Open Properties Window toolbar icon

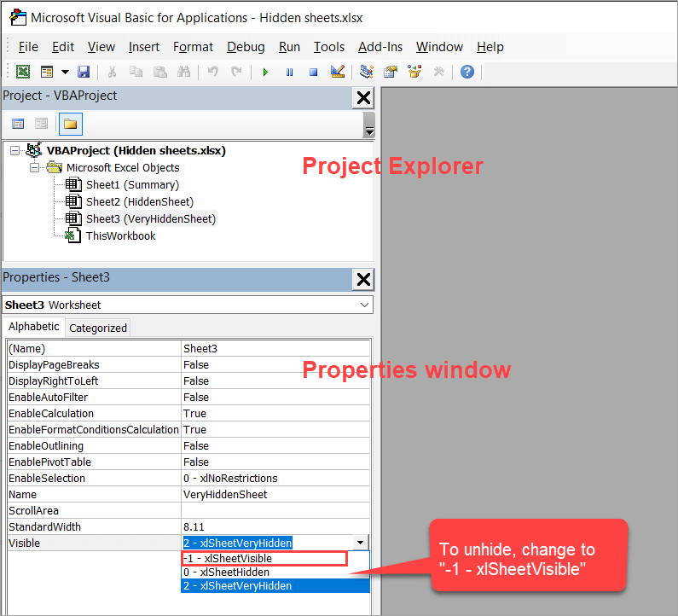tap(391, 72)
